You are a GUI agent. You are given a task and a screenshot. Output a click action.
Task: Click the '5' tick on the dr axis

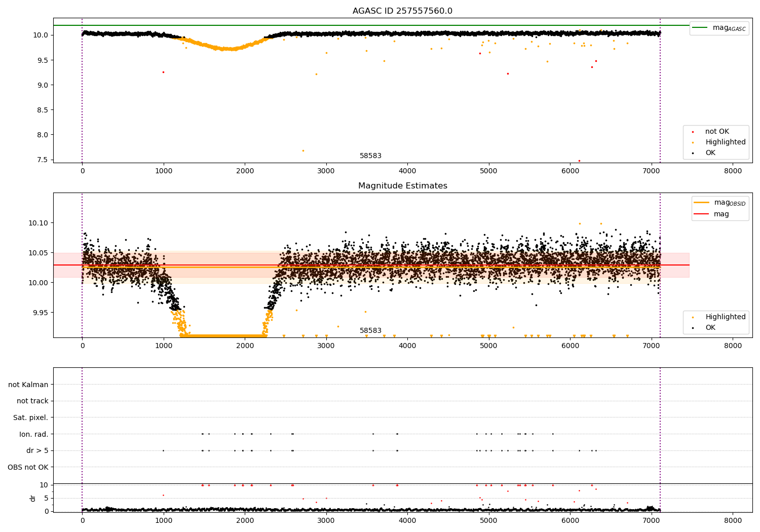click(46, 498)
